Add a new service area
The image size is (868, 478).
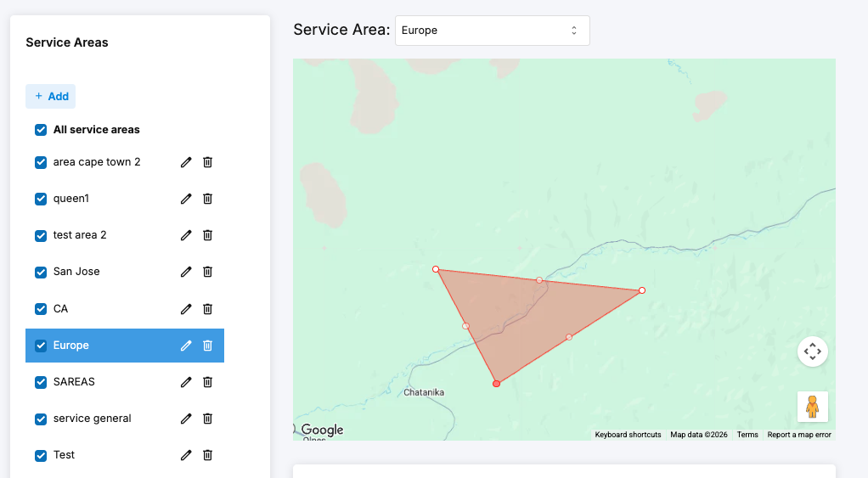coord(50,96)
